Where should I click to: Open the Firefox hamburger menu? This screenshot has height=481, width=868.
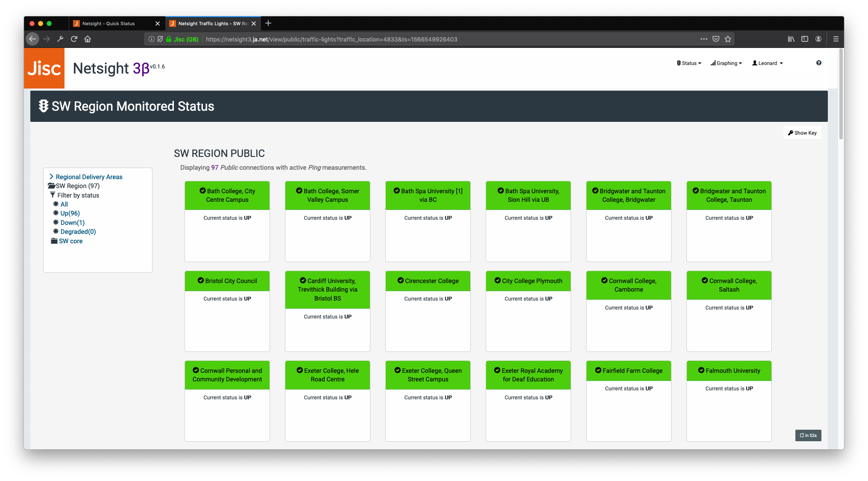coord(836,39)
